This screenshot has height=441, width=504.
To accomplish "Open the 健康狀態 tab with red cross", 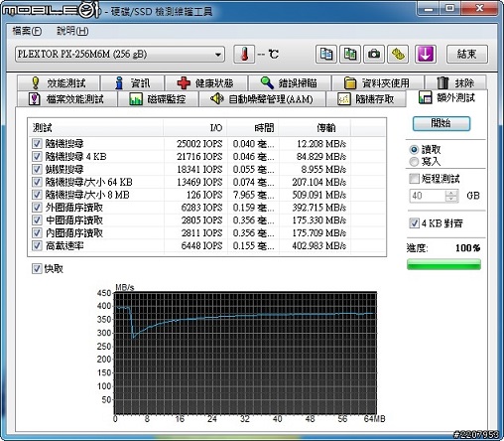I will (x=206, y=82).
